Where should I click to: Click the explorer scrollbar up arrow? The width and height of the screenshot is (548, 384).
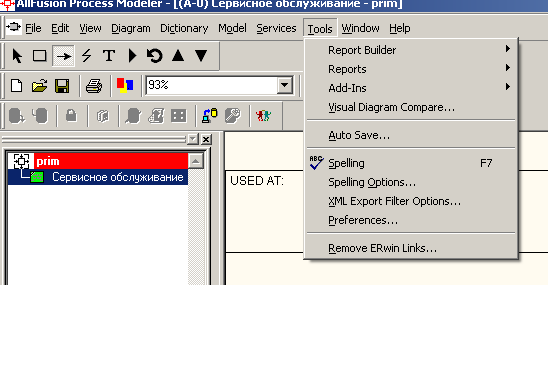[x=196, y=161]
